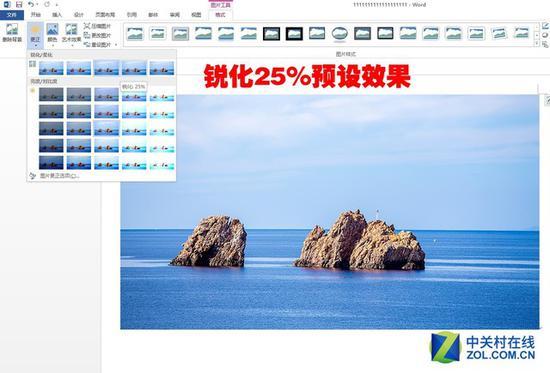The image size is (550, 373).
Task: Click the Word application icon in title bar
Action: [7, 5]
